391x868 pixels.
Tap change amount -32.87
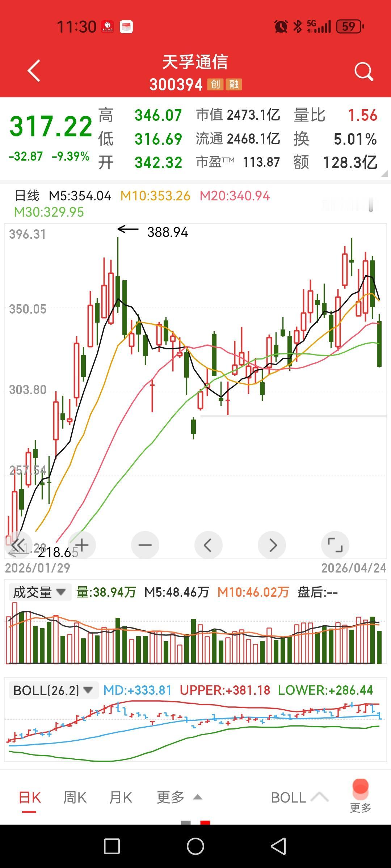(26, 156)
